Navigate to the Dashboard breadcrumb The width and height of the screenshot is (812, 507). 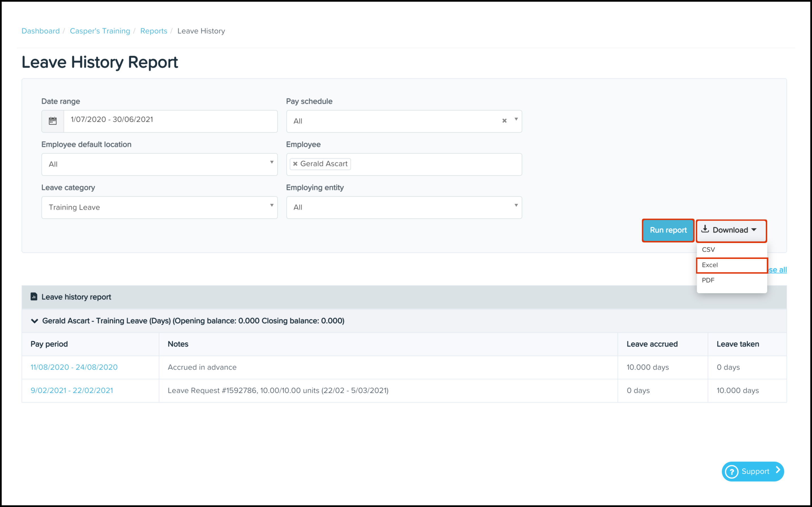click(41, 31)
